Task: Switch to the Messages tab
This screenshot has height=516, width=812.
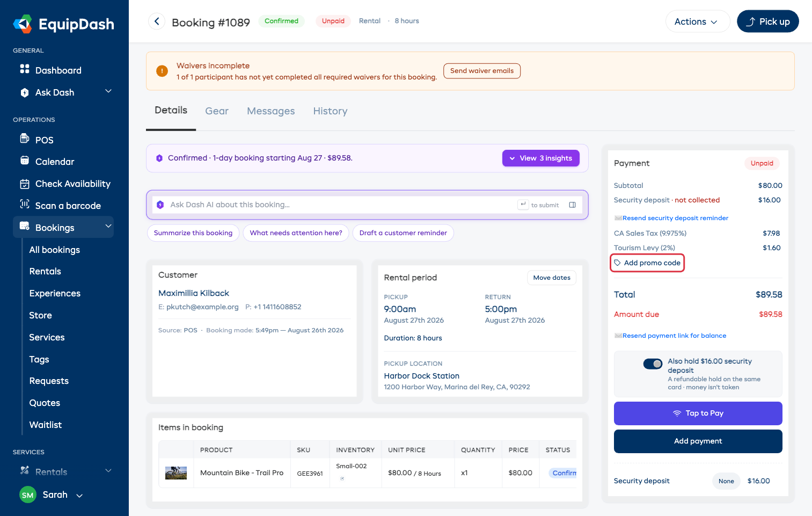Action: click(x=271, y=111)
